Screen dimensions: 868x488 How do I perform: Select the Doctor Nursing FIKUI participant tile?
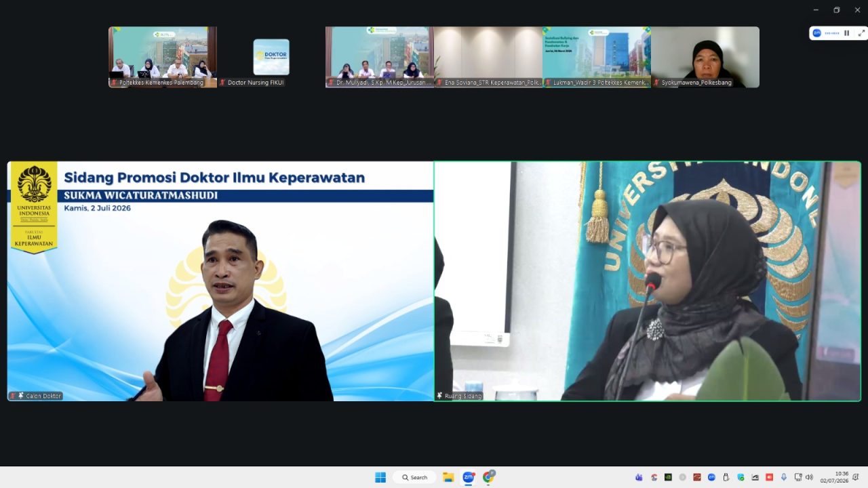[x=271, y=57]
